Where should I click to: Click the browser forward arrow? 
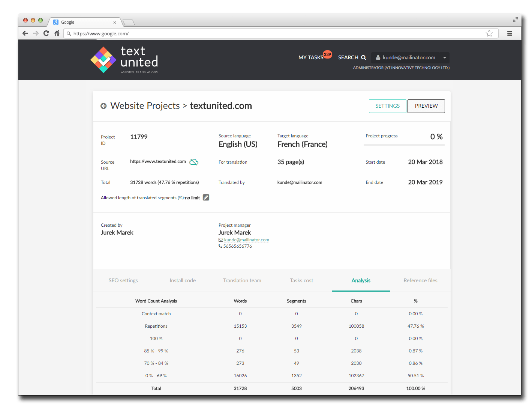[x=36, y=33]
